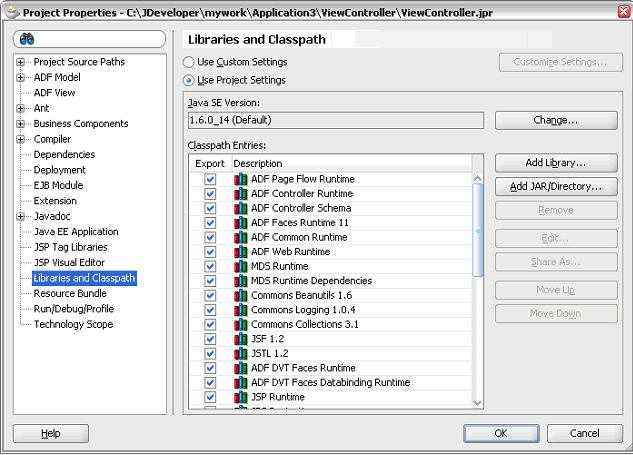
Task: Uncheck export for ADF Controller Schema
Action: point(210,209)
